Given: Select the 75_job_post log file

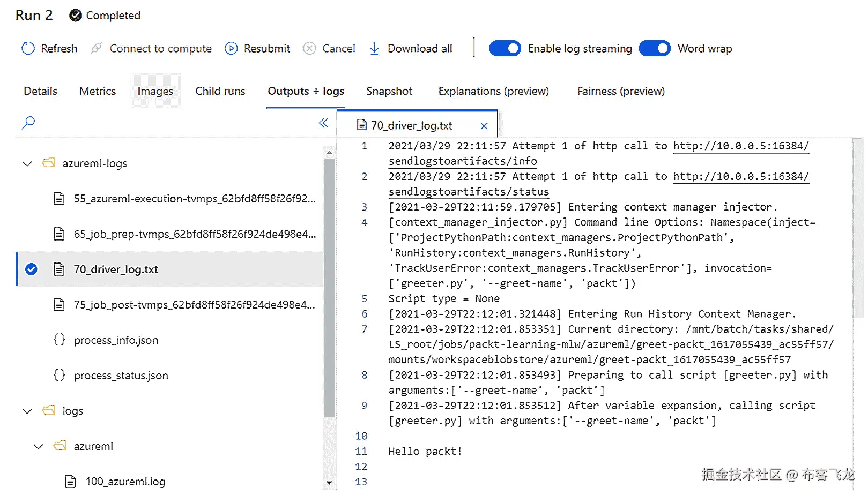Looking at the screenshot, I should (193, 304).
